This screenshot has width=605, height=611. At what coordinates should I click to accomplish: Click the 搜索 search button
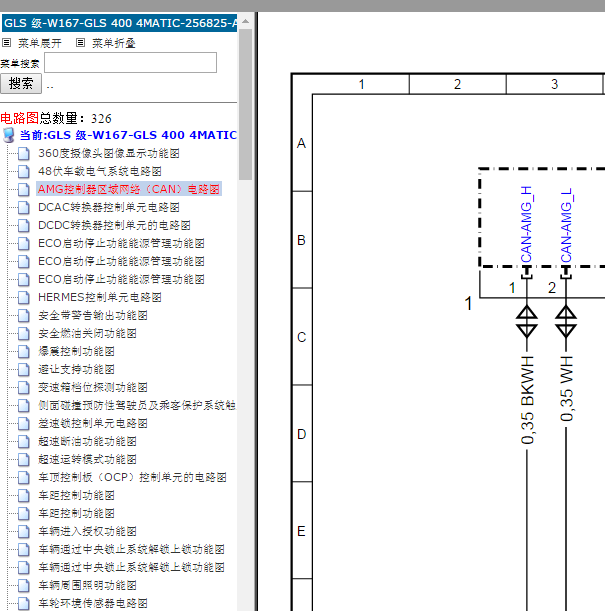pyautogui.click(x=21, y=83)
